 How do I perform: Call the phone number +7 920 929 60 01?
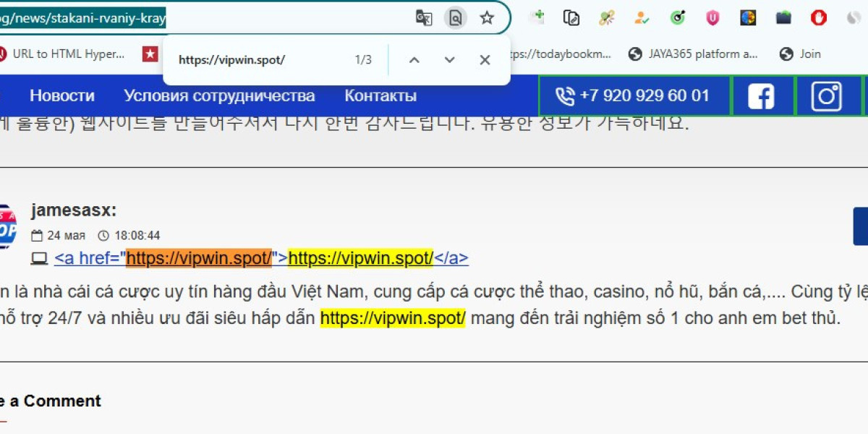(x=634, y=95)
